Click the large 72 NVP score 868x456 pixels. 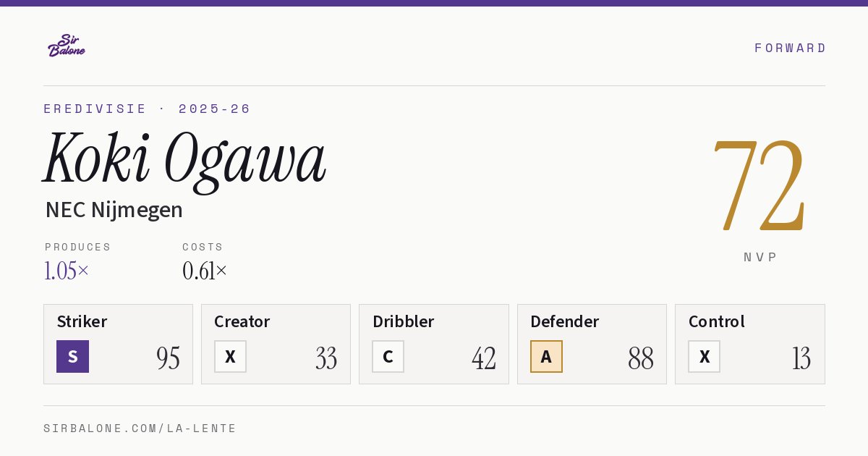(758, 185)
